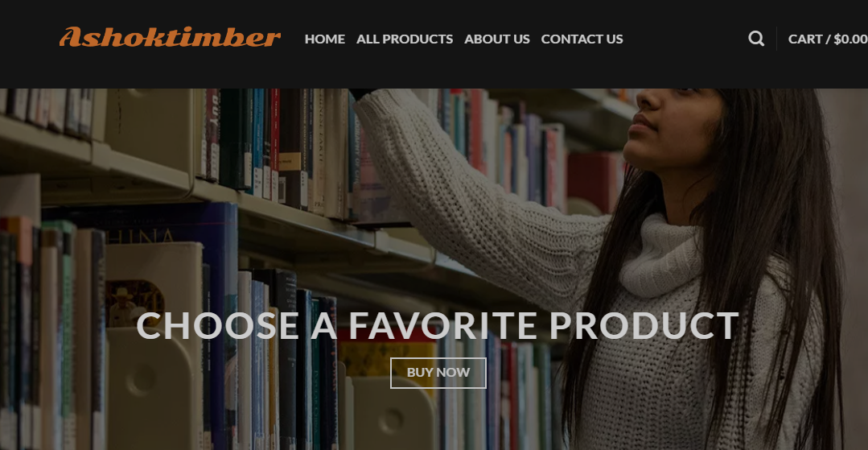
Task: Open ALL PRODUCTS in the navigation
Action: click(405, 39)
